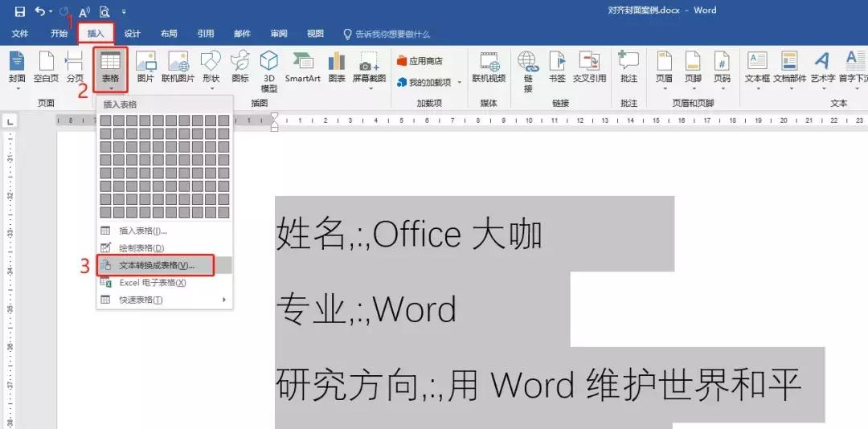Screen dimensions: 868x429
Task: Choose Excel 电子表格(X) menu entry
Action: tap(165, 282)
